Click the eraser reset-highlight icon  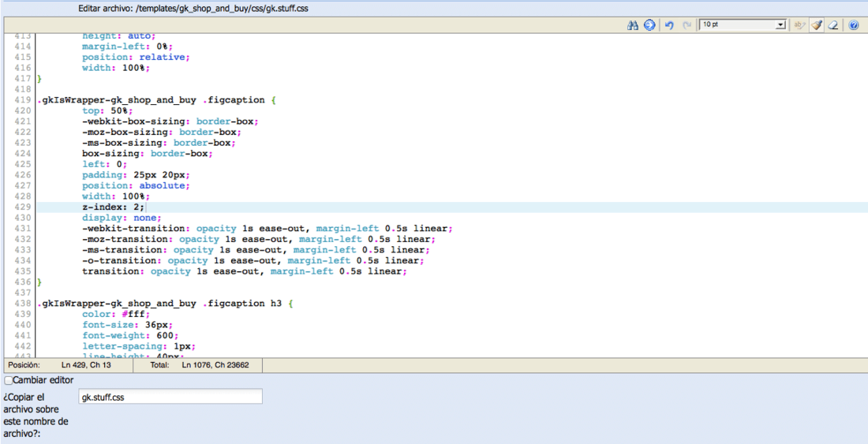(x=834, y=25)
